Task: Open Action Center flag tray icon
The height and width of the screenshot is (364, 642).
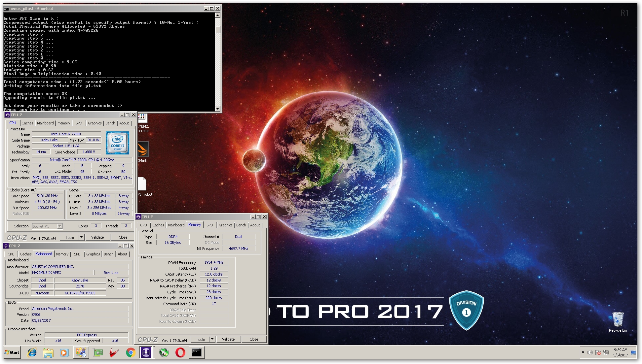Action: pos(598,352)
